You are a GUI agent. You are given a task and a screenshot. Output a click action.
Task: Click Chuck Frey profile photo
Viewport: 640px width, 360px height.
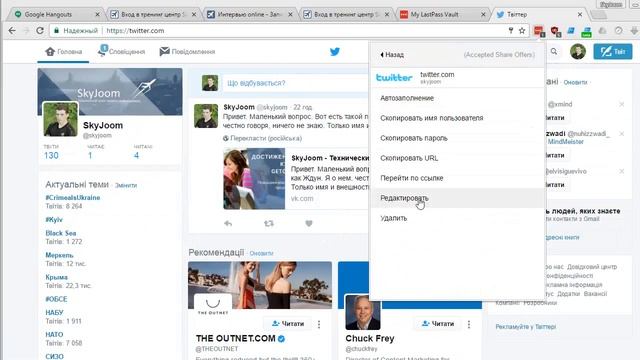coord(362,312)
